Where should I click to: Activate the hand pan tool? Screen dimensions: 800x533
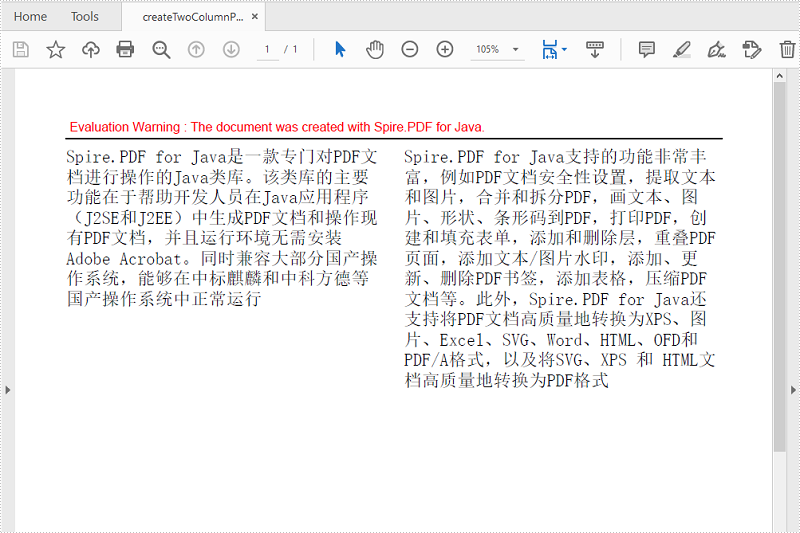[375, 49]
